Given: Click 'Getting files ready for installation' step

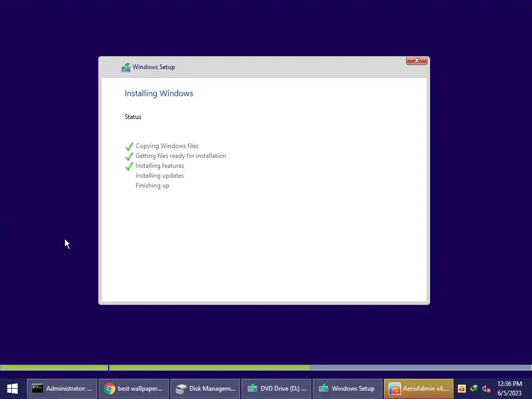Looking at the screenshot, I should click(180, 156).
